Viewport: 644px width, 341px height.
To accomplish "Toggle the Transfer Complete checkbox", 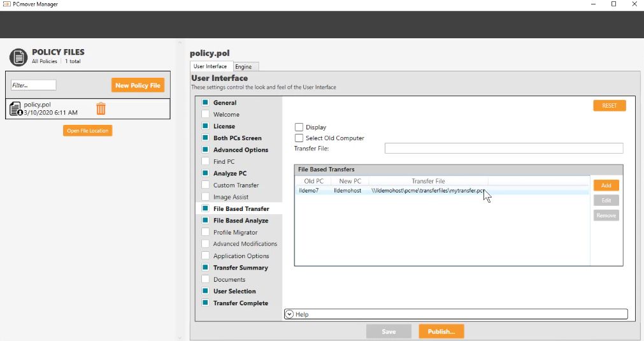I will [205, 303].
